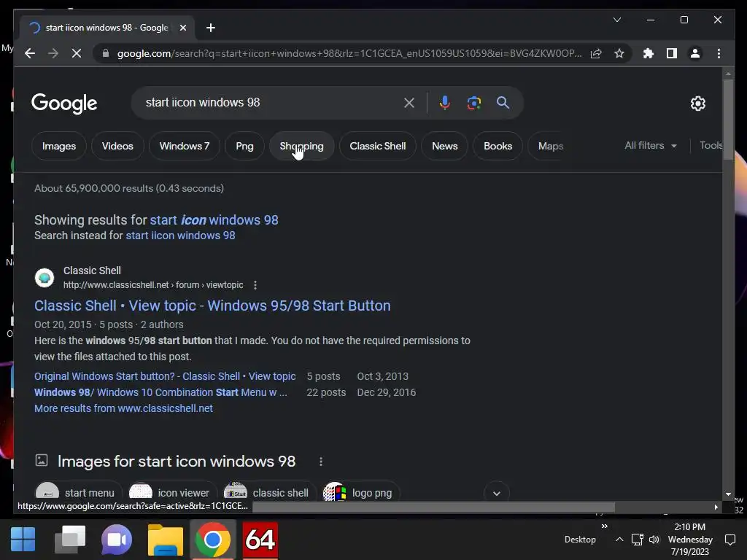Clear the search box text
This screenshot has height=560, width=747.
[x=409, y=102]
